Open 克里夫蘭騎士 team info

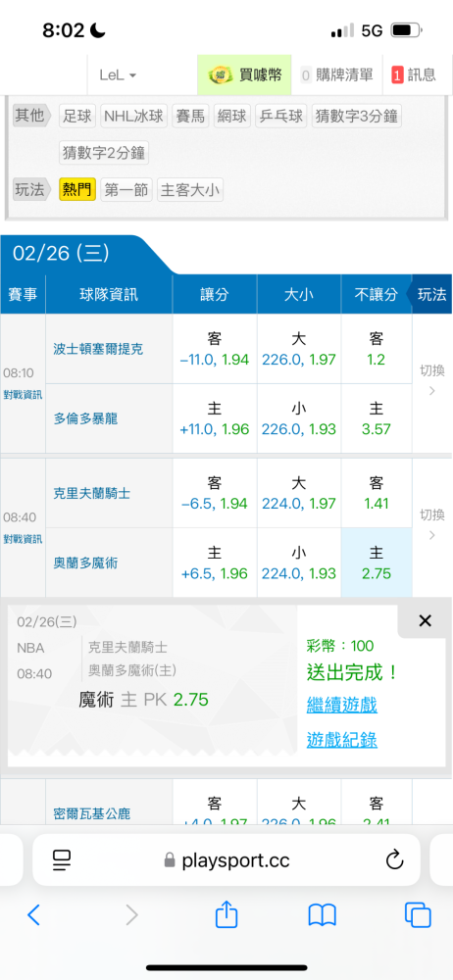point(91,493)
